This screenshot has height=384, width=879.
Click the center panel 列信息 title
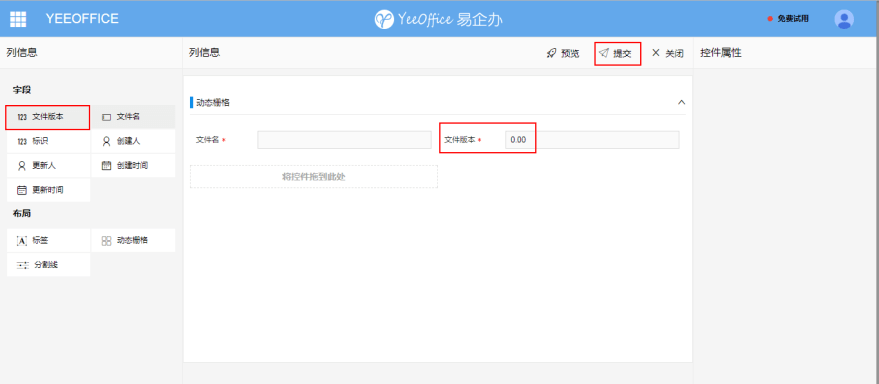click(x=205, y=53)
